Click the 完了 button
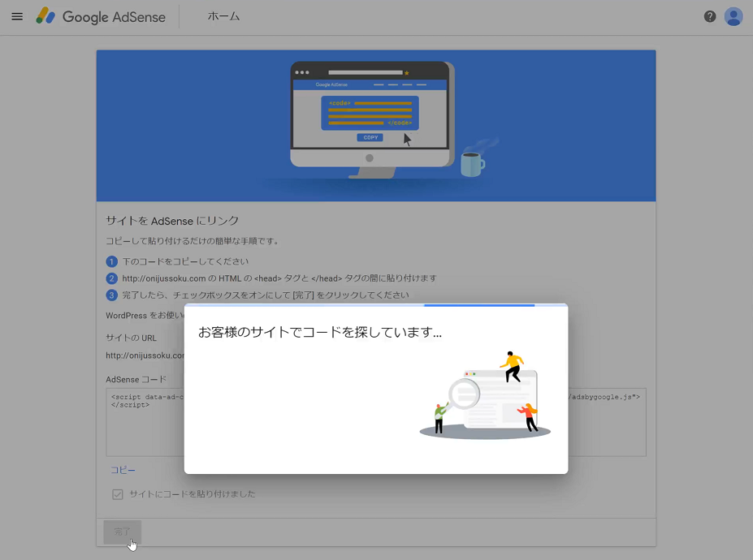The height and width of the screenshot is (560, 753). (x=122, y=532)
